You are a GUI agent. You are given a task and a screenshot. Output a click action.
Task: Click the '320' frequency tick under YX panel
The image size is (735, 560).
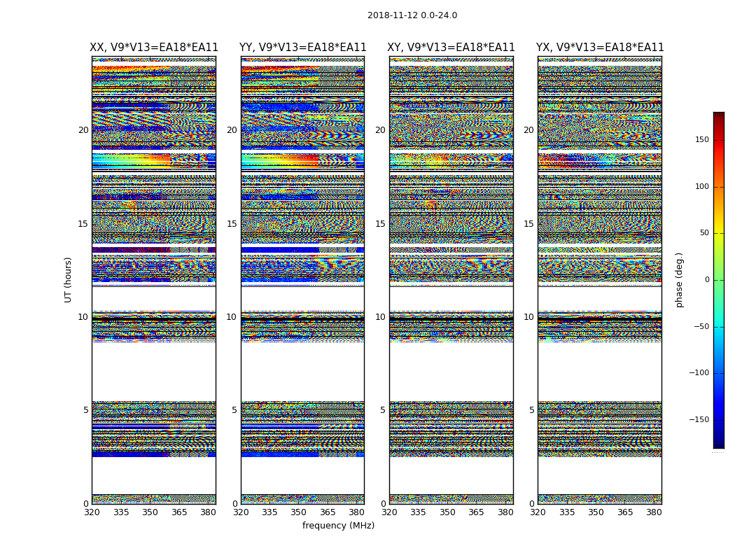538,512
